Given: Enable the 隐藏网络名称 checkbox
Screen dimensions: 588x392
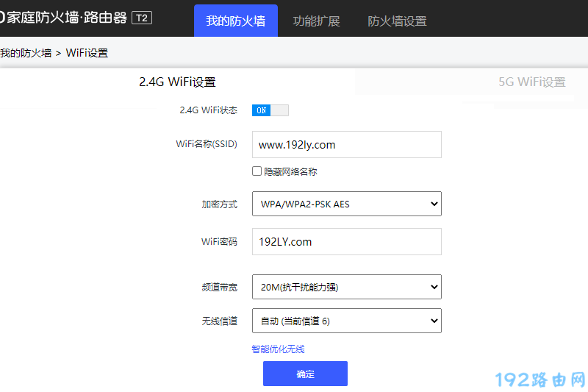Looking at the screenshot, I should point(257,171).
